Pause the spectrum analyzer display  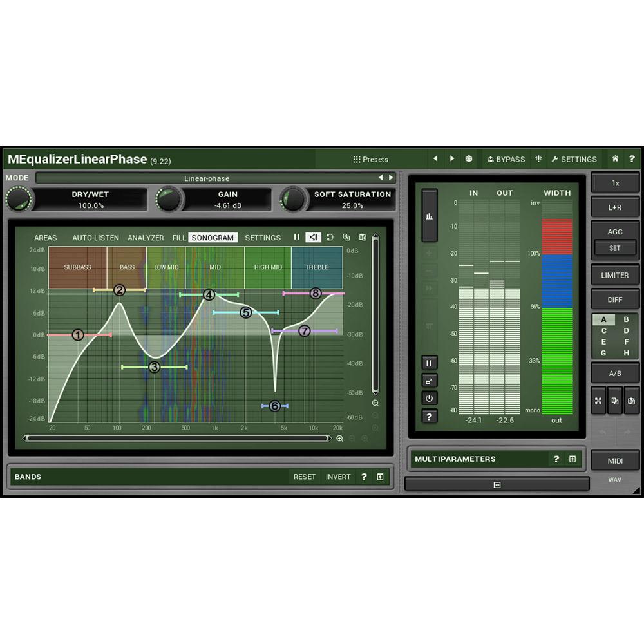tap(297, 237)
